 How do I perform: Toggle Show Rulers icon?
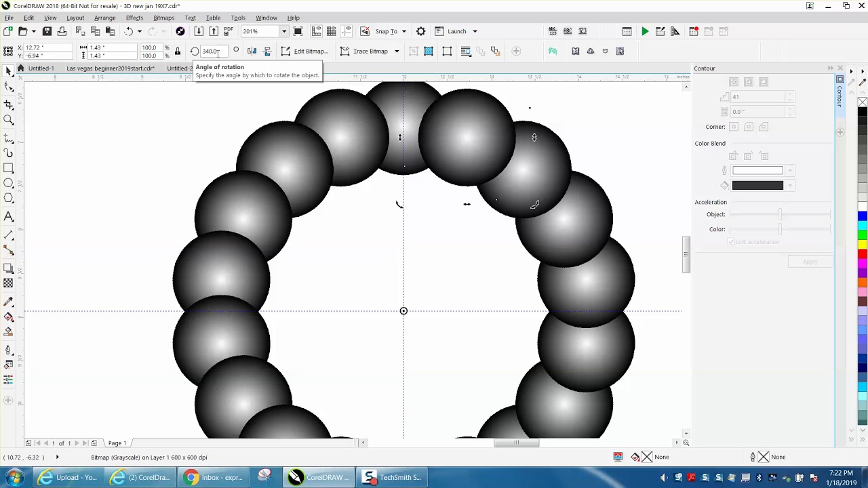316,31
